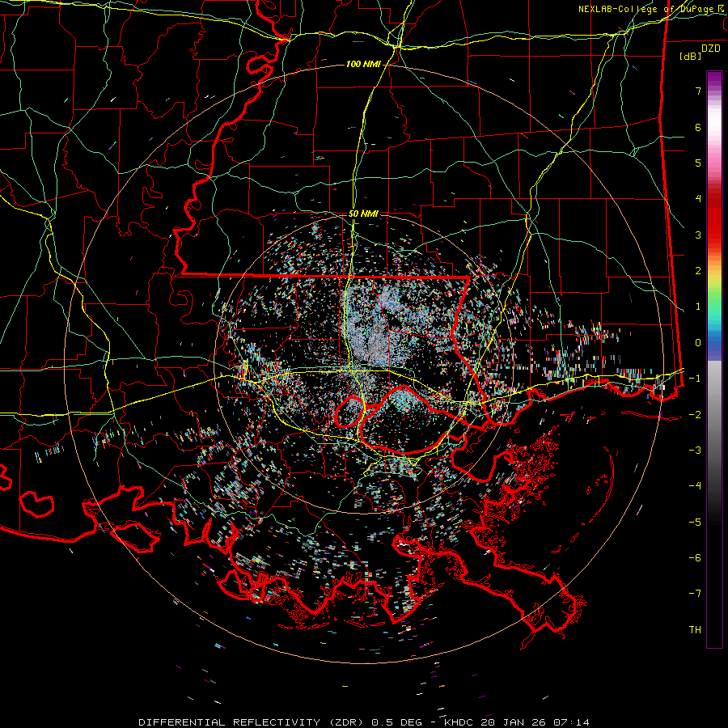Click the positive 4 dB scale label
This screenshot has height=728, width=728.
point(698,199)
